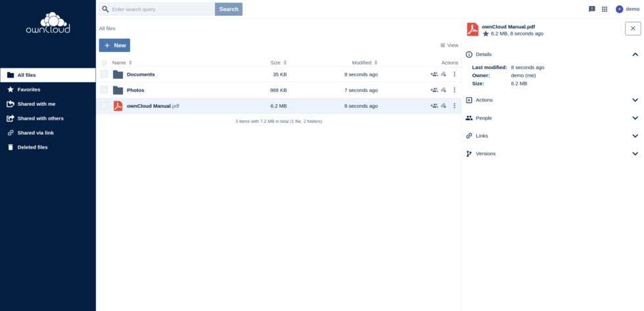Screen dimensions: 644x311
Task: Toggle favorite star in sidebar header
Action: click(x=486, y=34)
